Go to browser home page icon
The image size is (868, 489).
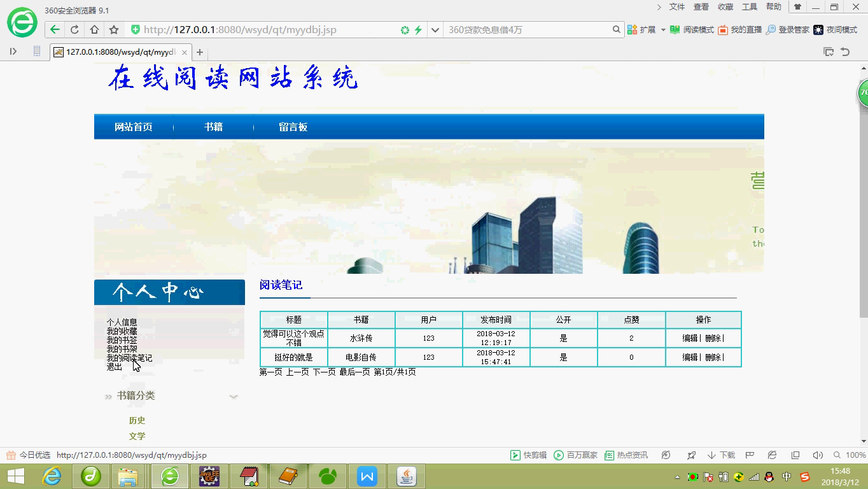tap(94, 29)
